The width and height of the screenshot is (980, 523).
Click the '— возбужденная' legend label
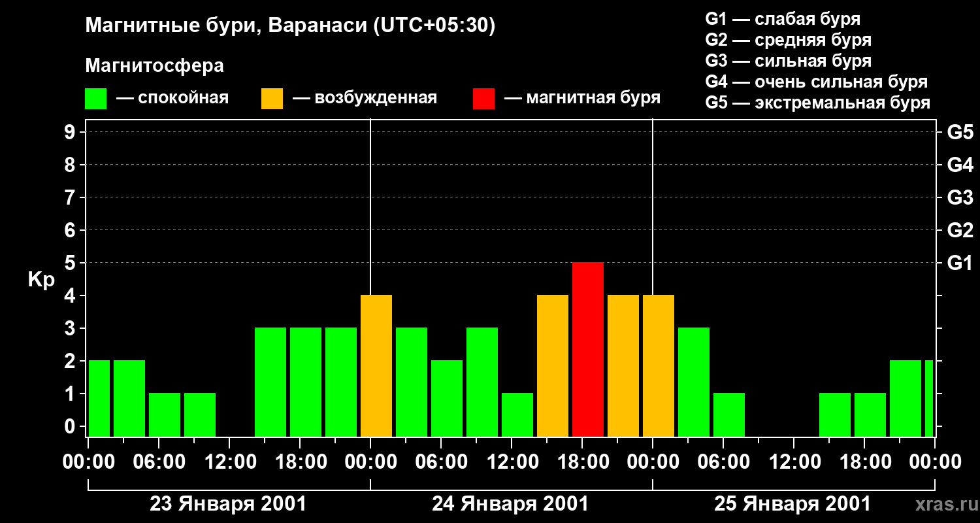365,99
